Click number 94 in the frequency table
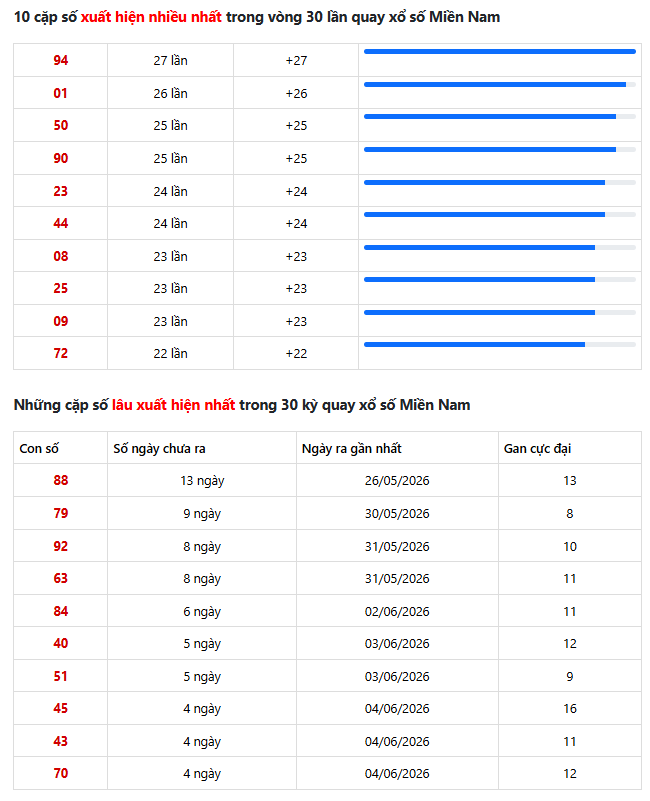This screenshot has width=650, height=801. 60,60
